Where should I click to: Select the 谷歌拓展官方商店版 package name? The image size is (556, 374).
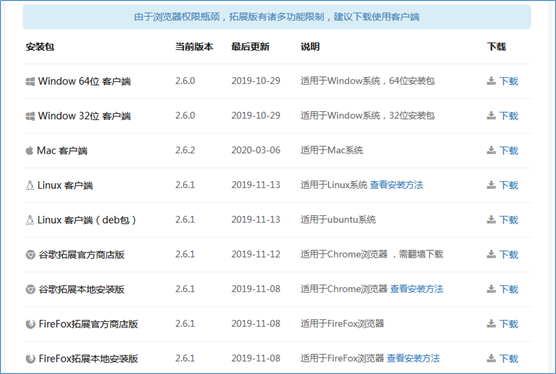point(82,255)
